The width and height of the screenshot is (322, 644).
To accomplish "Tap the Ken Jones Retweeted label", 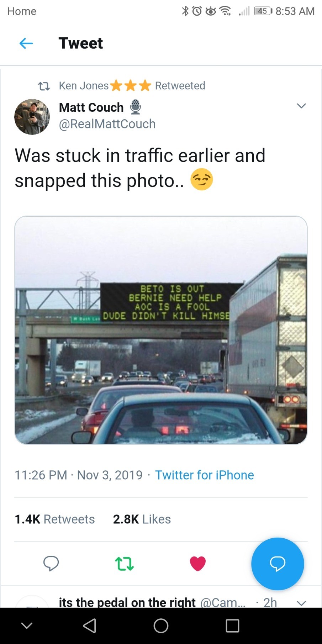I will (x=132, y=86).
